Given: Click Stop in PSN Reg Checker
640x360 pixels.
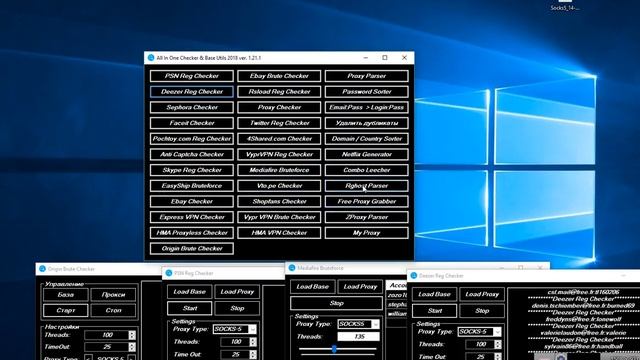Looking at the screenshot, I should 237,308.
